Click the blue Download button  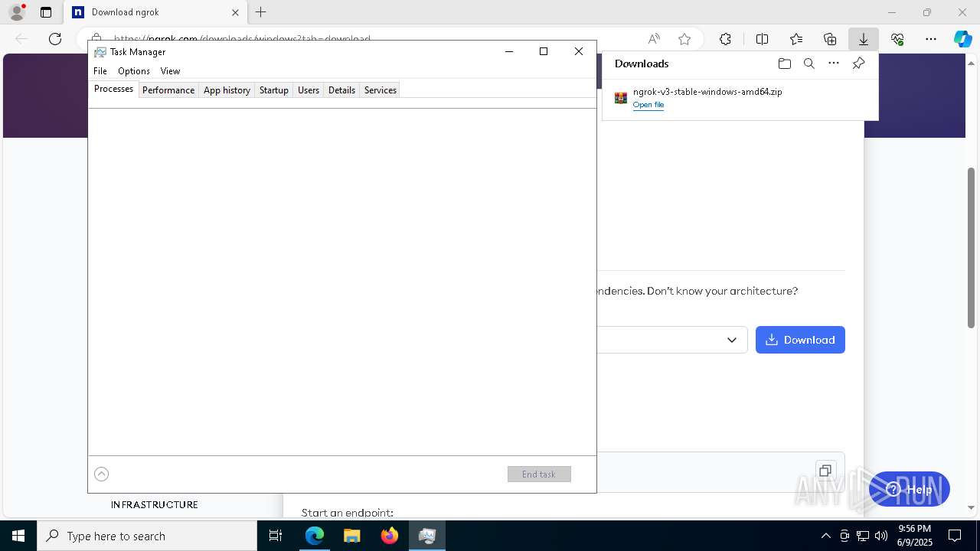click(x=800, y=340)
